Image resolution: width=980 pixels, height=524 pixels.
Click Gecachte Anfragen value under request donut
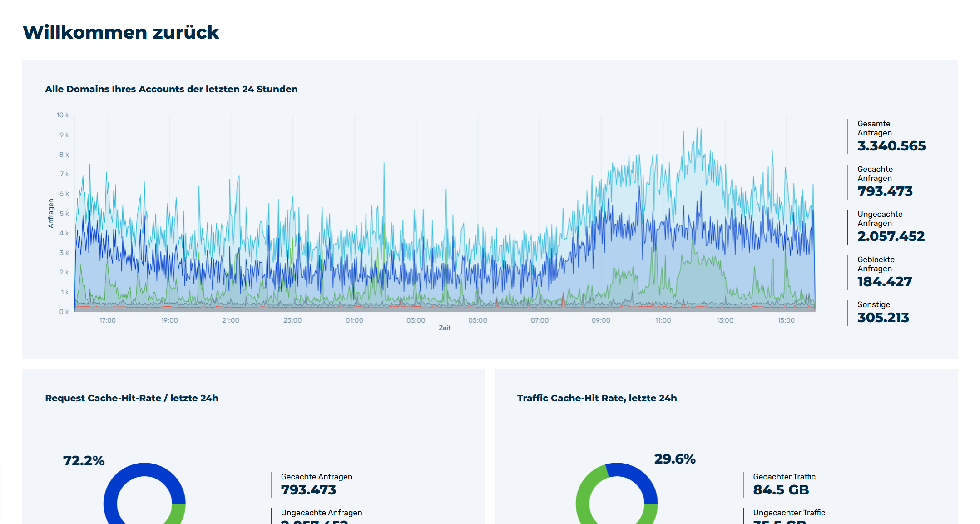(308, 490)
